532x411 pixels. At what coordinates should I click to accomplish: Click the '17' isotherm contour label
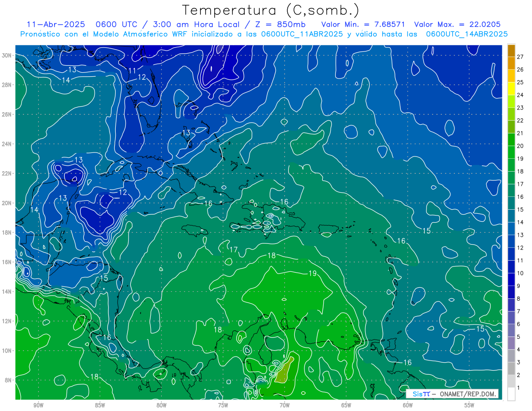(234, 250)
